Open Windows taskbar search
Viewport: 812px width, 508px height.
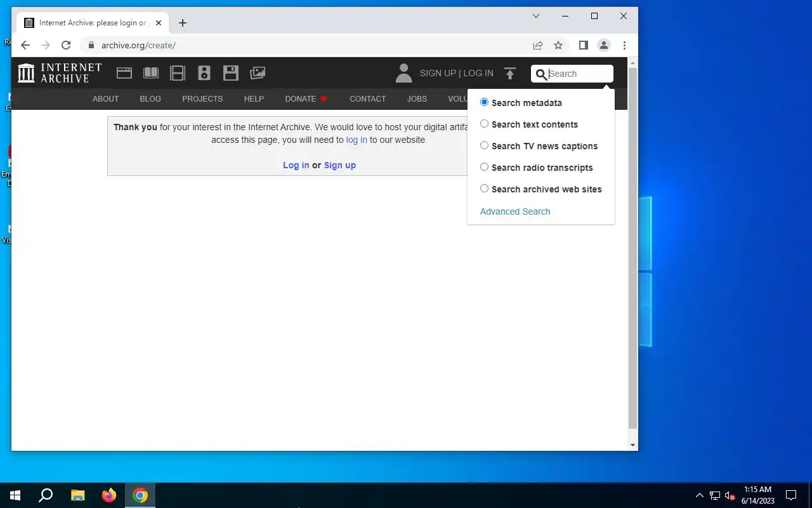pyautogui.click(x=46, y=495)
